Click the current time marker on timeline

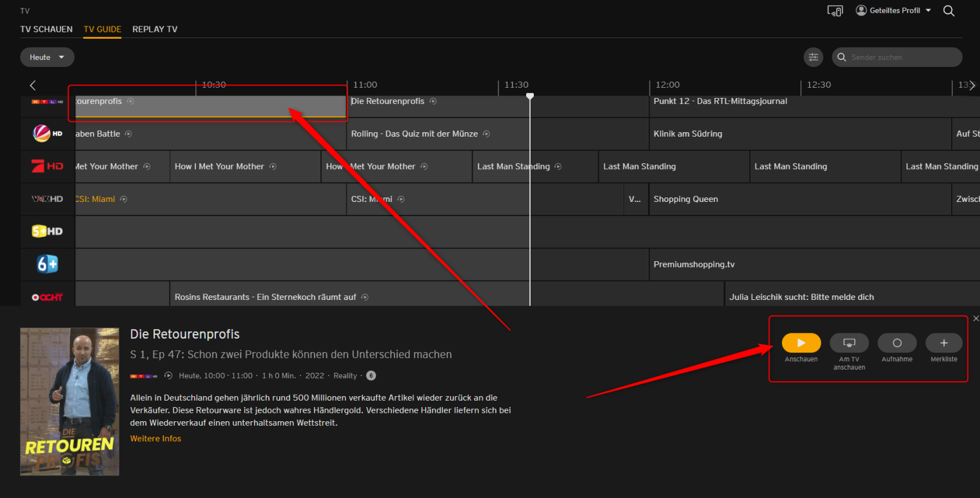pos(530,96)
